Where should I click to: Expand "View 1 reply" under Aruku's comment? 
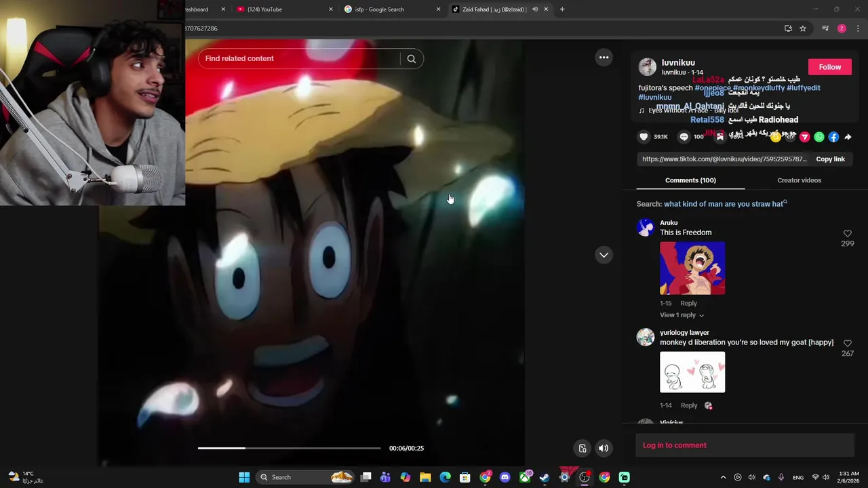tap(682, 315)
